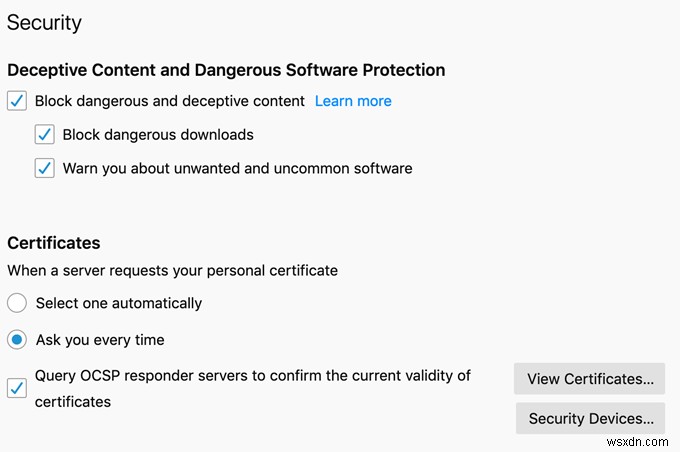Click the Security section heading
This screenshot has height=452, width=680.
(44, 22)
